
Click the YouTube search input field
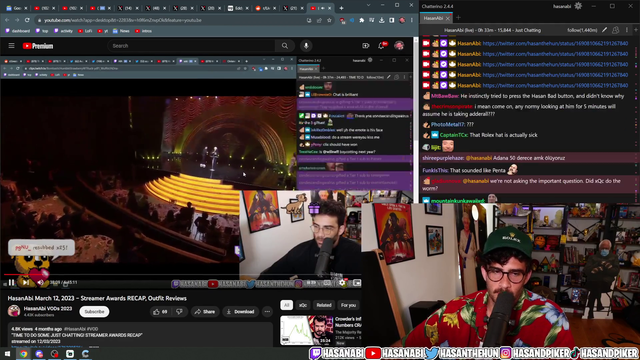pyautogui.click(x=192, y=46)
